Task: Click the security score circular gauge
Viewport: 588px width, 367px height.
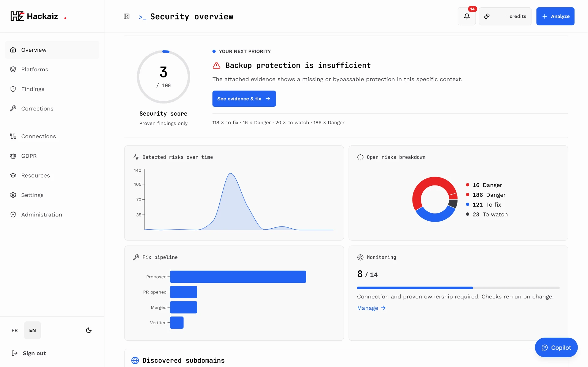Action: (164, 77)
